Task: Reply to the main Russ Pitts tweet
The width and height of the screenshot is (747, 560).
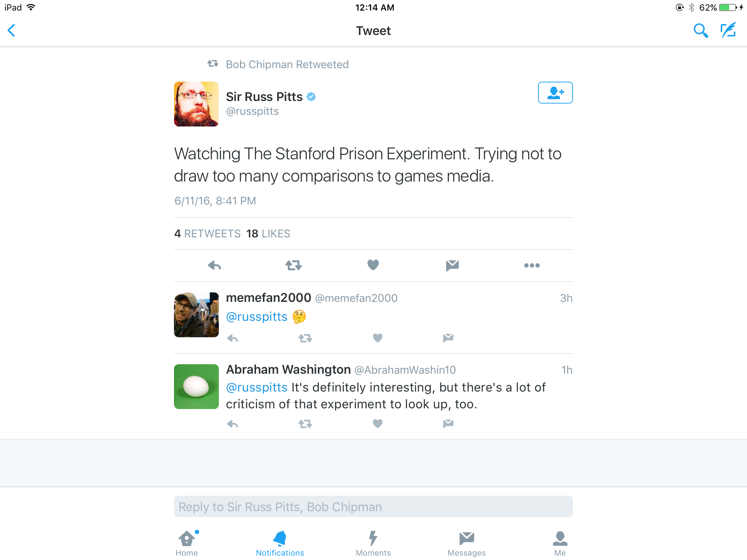Action: [x=214, y=265]
